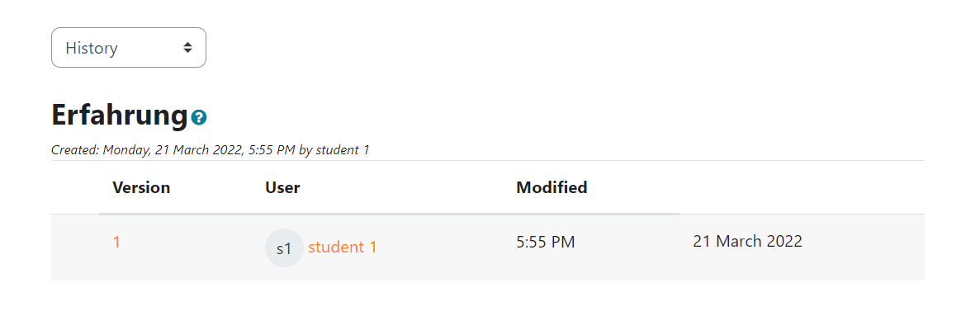The height and width of the screenshot is (316, 980).
Task: Select the 5:55 PM time cell
Action: click(x=546, y=242)
